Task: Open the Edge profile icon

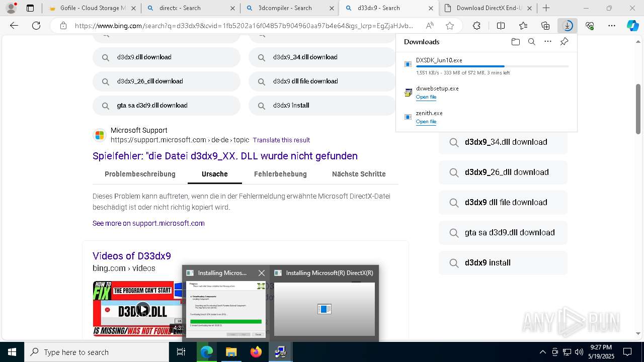Action: click(11, 8)
